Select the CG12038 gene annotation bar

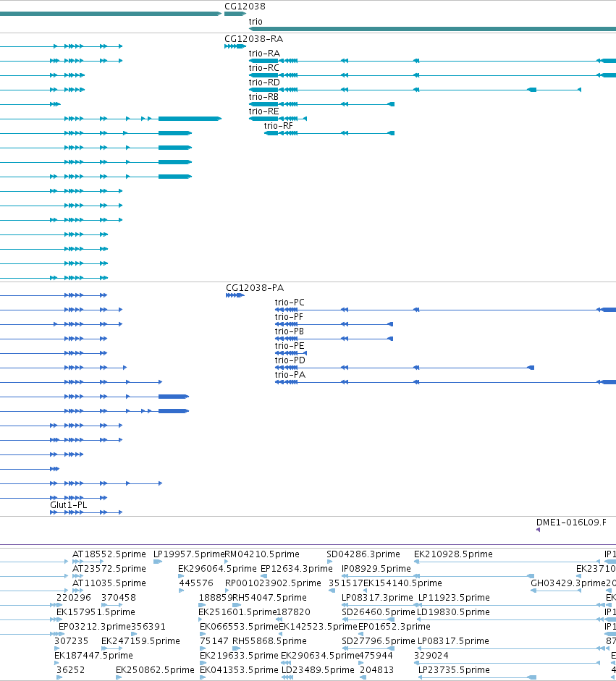235,14
